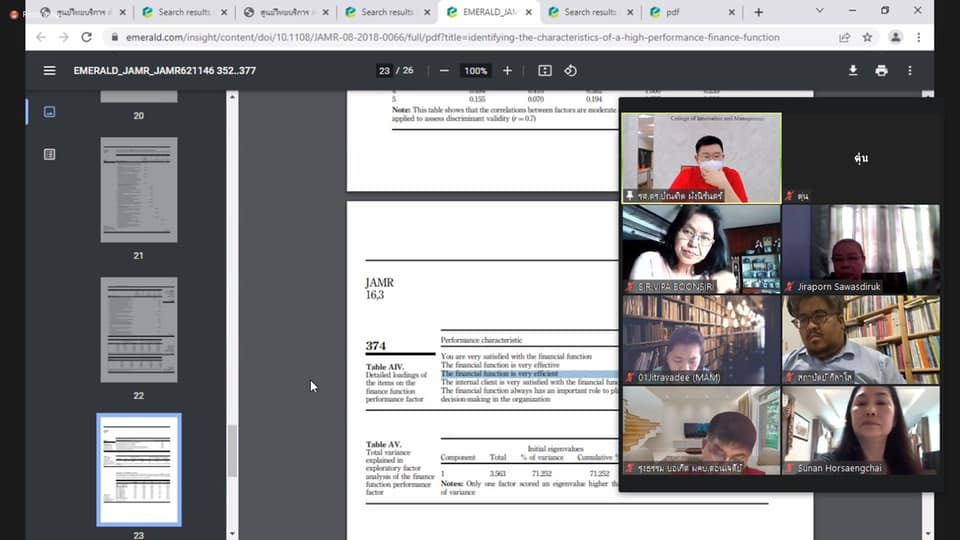Image resolution: width=960 pixels, height=540 pixels.
Task: Open a new browser tab
Action: [x=758, y=12]
